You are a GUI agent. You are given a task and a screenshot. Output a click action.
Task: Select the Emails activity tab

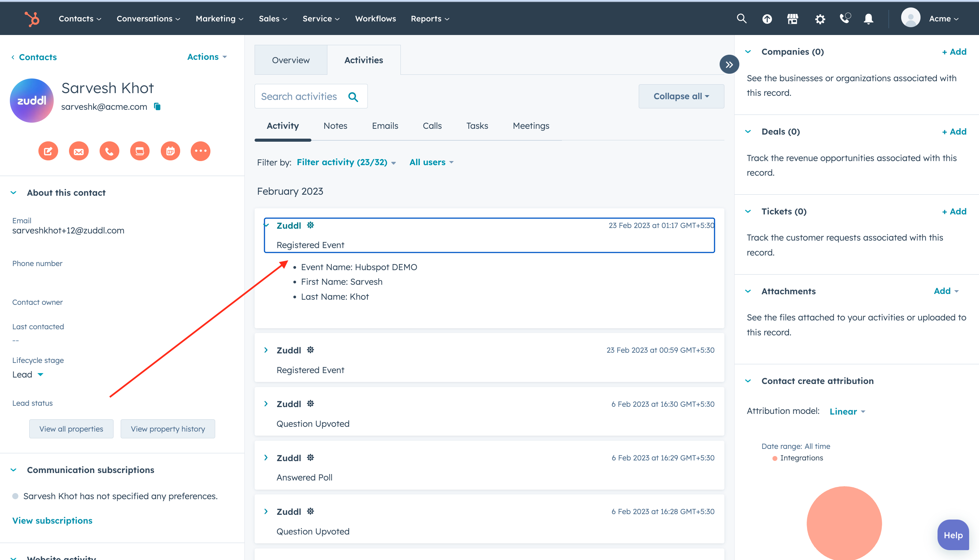[x=385, y=126]
